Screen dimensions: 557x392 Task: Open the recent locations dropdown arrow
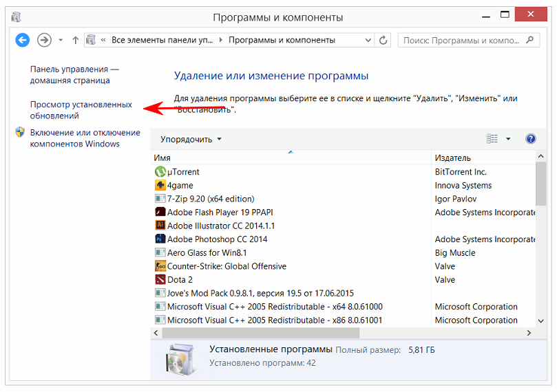60,41
